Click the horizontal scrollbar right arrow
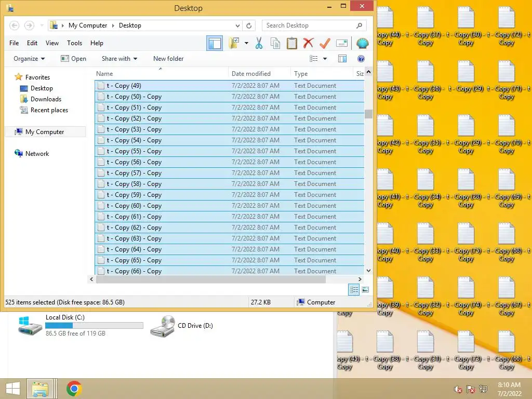The height and width of the screenshot is (399, 532). point(360,279)
